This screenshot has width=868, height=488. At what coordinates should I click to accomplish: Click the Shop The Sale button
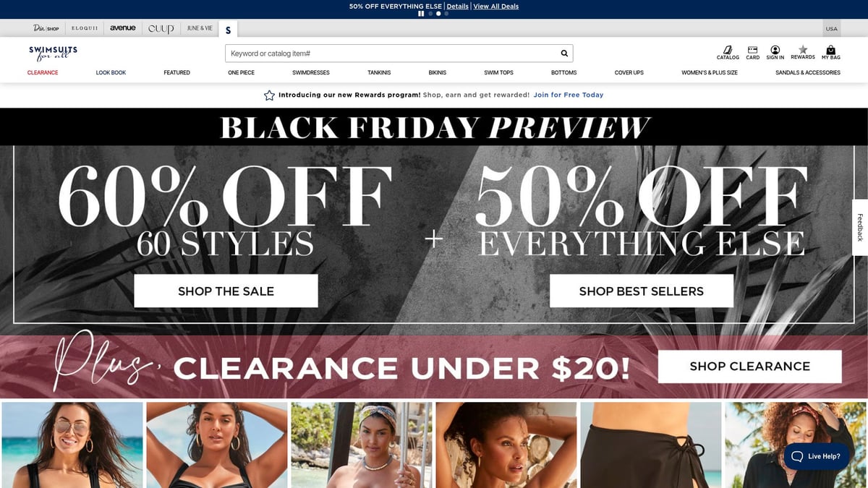pos(226,291)
